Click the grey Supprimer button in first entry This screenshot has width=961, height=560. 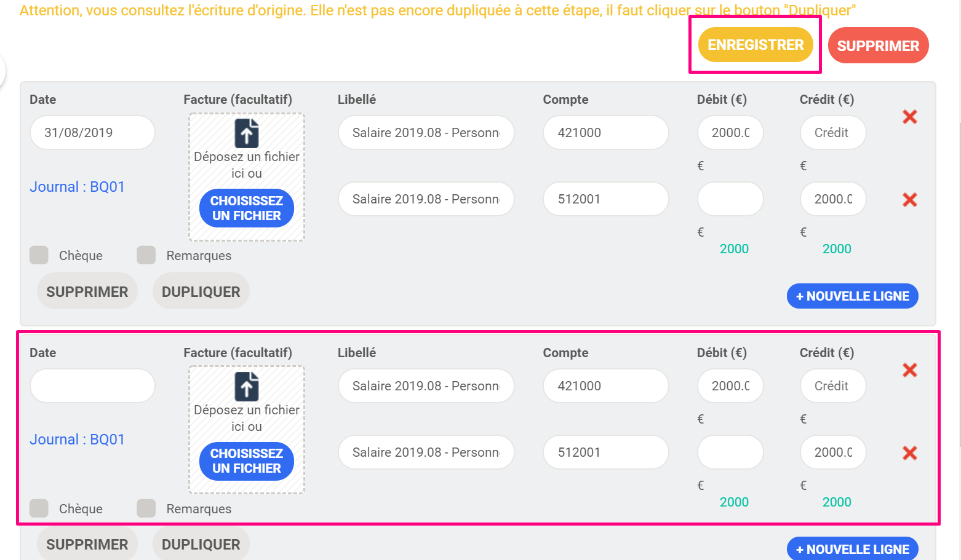87,291
